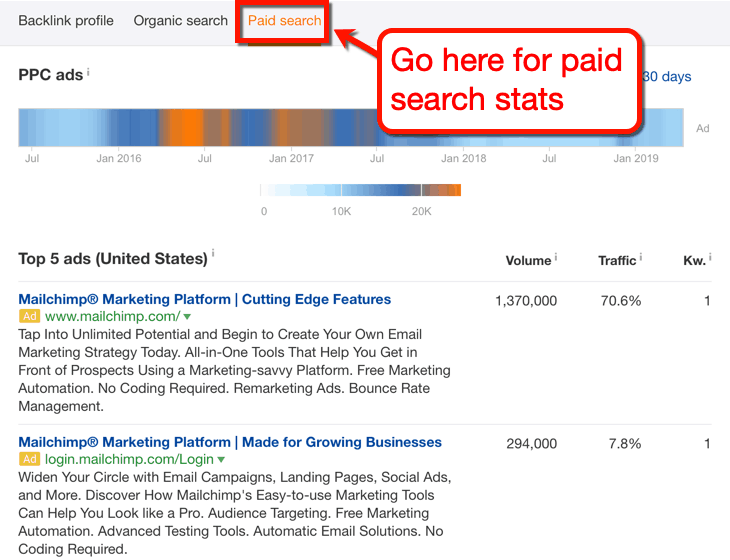
Task: Open Made for Growing Businesses ad link
Action: [230, 442]
